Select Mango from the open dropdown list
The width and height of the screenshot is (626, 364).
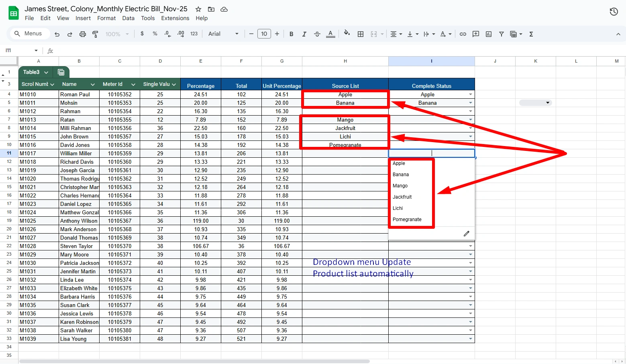pos(400,186)
